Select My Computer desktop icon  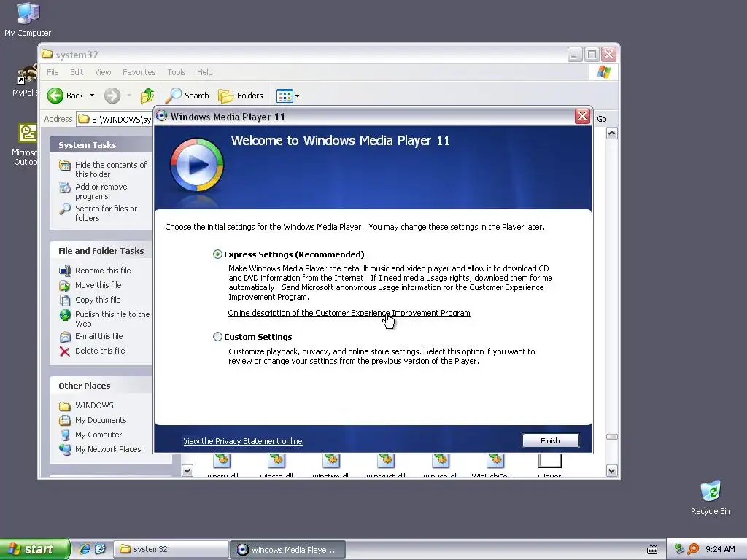28,19
